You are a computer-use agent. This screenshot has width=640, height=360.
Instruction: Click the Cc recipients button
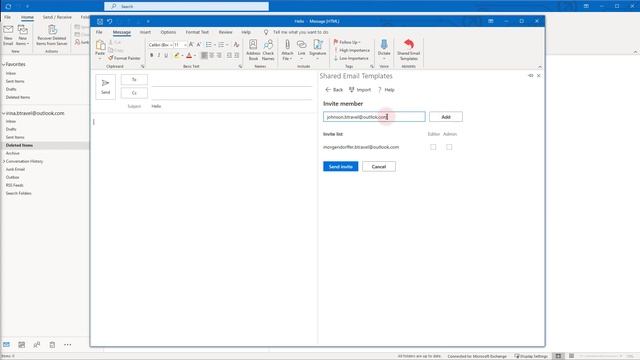[134, 93]
